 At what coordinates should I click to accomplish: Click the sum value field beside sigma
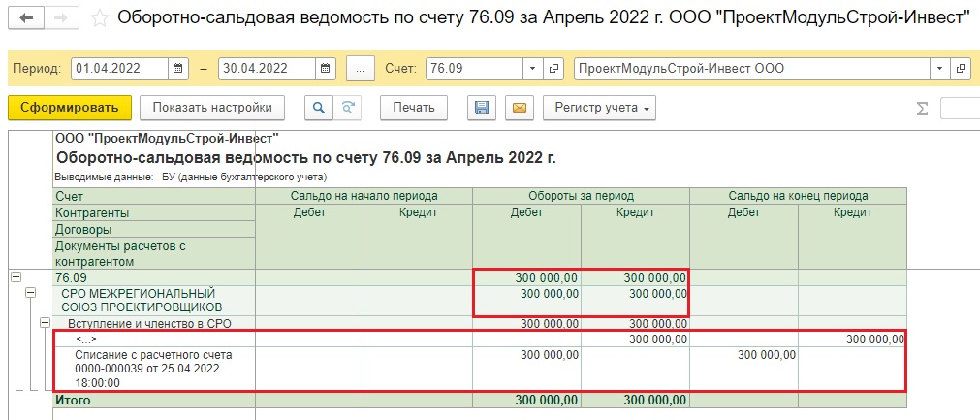coord(960,108)
